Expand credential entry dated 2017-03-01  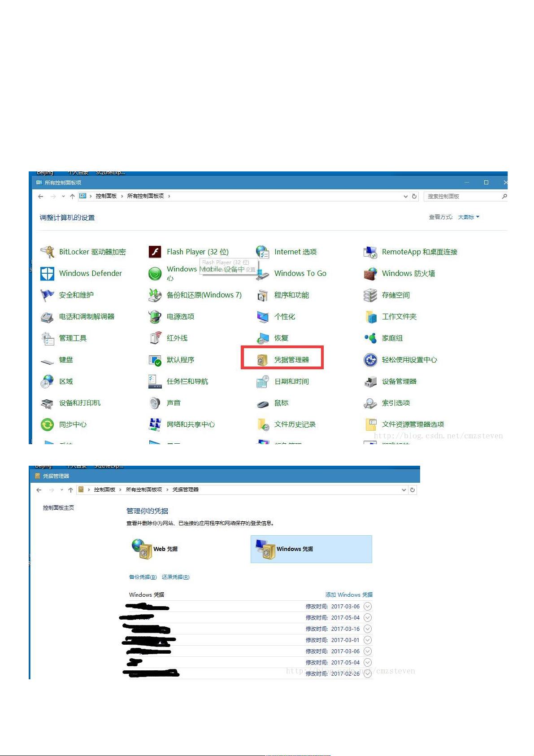368,640
